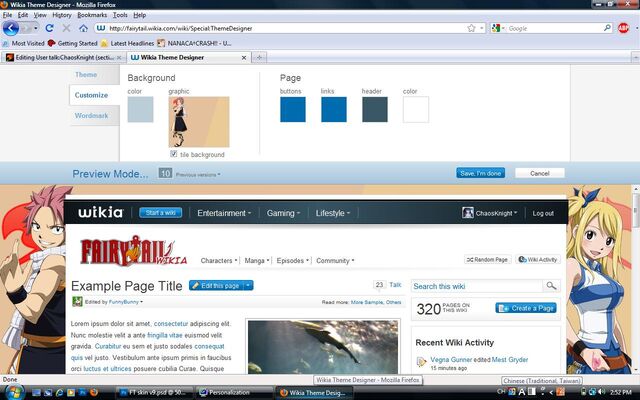Screen dimensions: 640x400
Task: Click the FunnyBunny editor avatar
Action: click(77, 302)
